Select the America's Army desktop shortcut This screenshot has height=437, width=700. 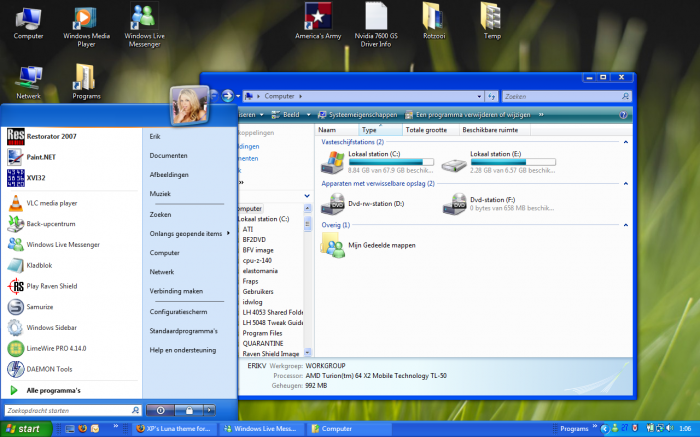[318, 21]
